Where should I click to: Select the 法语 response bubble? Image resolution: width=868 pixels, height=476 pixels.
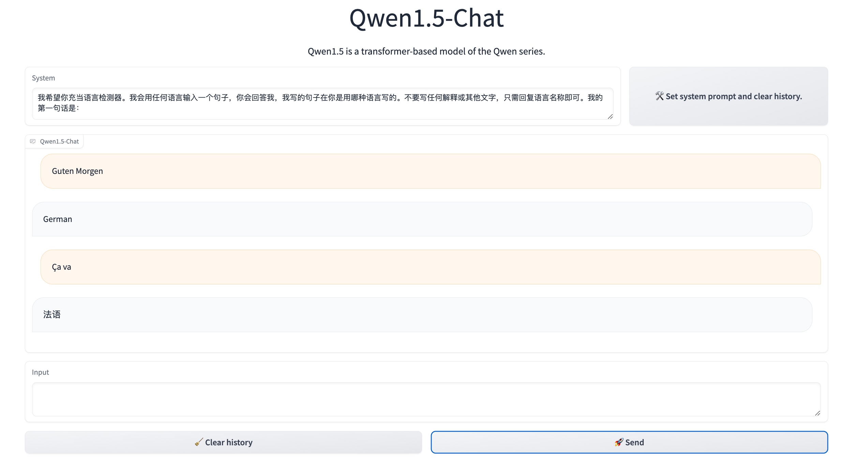click(x=422, y=315)
